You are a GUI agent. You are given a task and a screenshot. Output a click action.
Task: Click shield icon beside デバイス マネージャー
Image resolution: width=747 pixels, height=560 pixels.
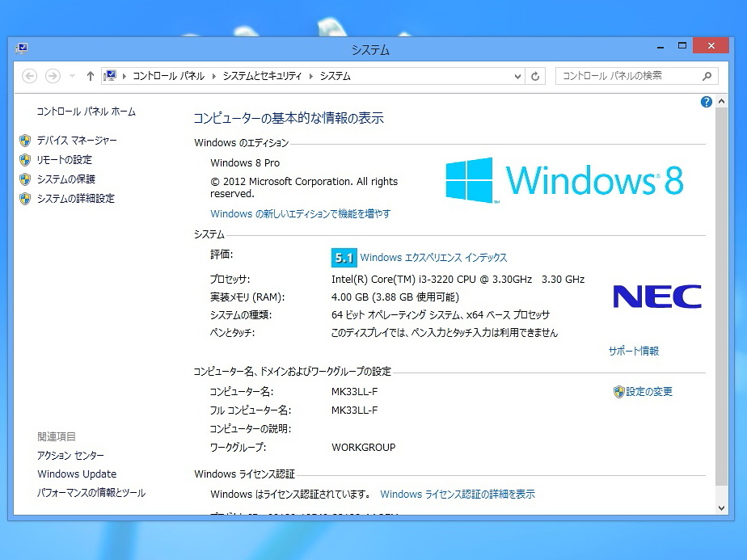tap(25, 141)
